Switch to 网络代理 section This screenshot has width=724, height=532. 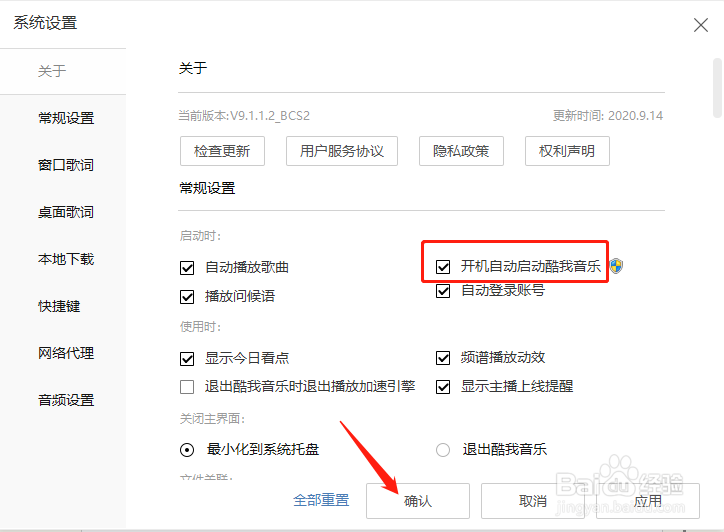pyautogui.click(x=66, y=353)
